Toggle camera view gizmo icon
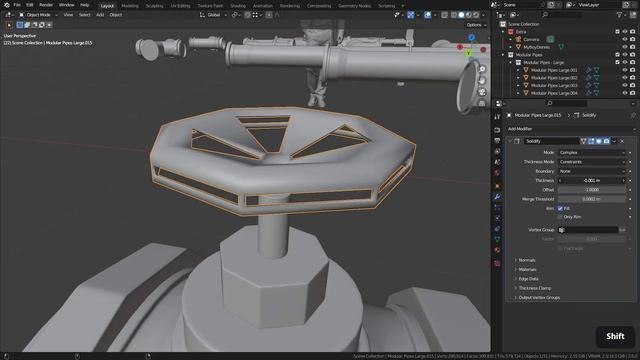The height and width of the screenshot is (360, 640). pyautogui.click(x=482, y=92)
